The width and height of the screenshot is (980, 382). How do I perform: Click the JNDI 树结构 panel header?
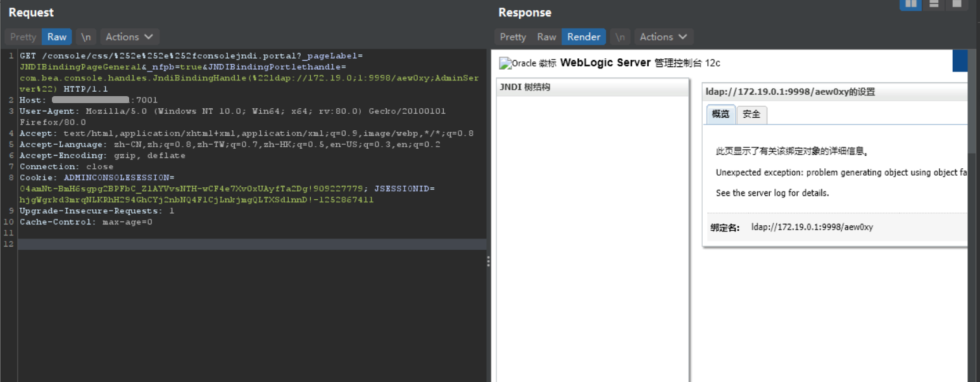[x=592, y=87]
